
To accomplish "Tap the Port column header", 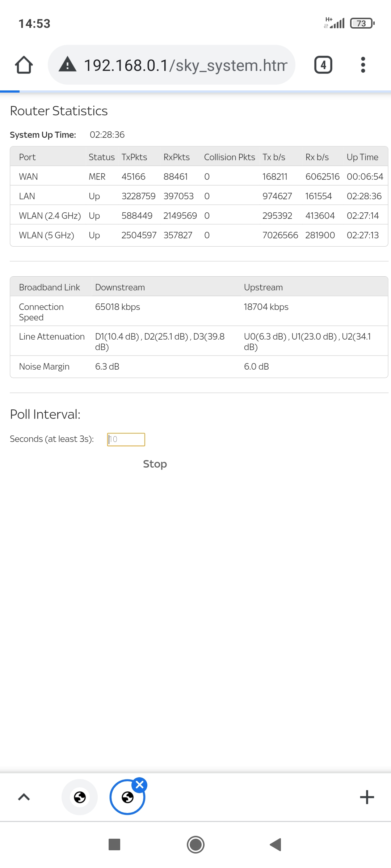I will pyautogui.click(x=28, y=157).
